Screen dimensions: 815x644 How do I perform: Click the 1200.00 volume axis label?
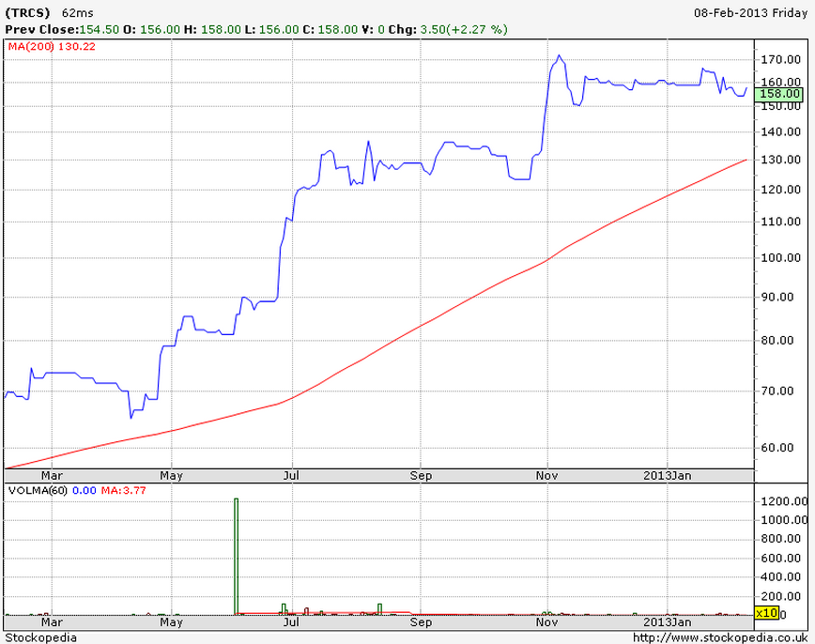[784, 501]
